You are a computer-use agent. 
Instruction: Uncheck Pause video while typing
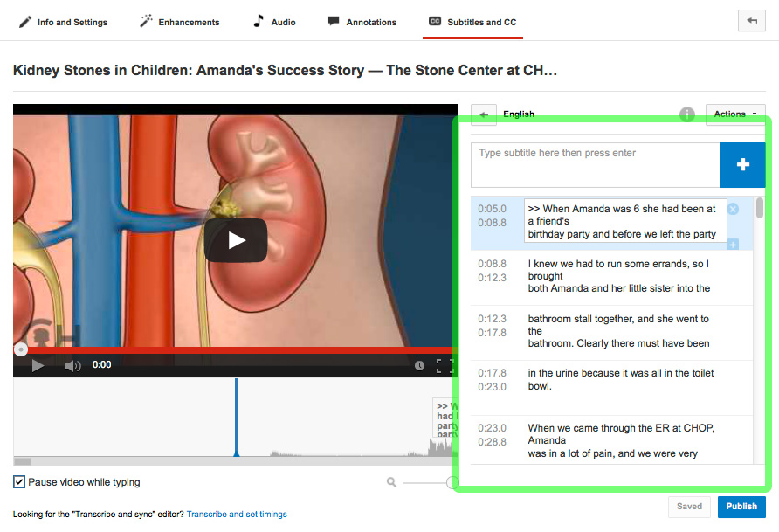pyautogui.click(x=19, y=482)
